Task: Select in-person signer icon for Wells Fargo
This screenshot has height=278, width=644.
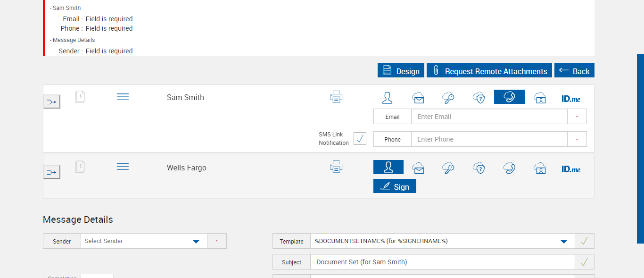Action: tap(388, 168)
